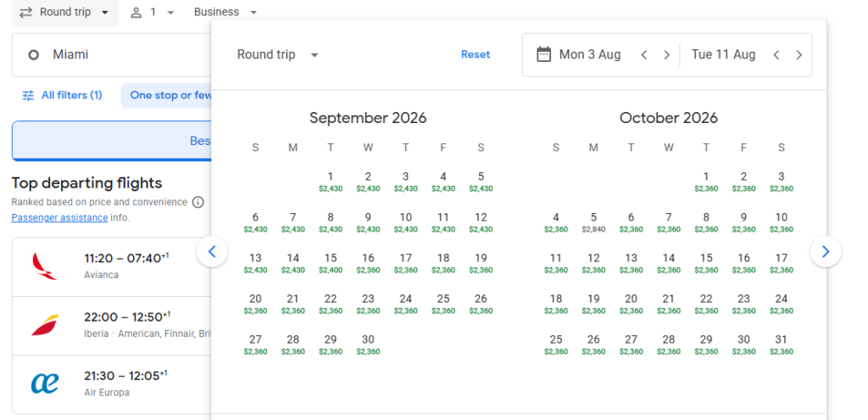Click the info icon near ranking text

click(x=198, y=202)
